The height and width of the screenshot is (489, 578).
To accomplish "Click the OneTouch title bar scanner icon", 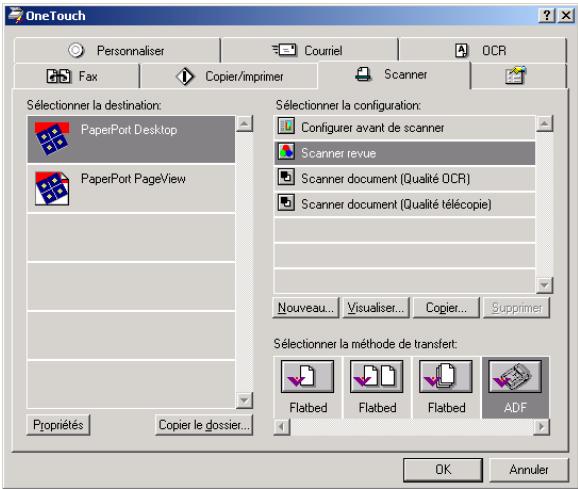I will pyautogui.click(x=15, y=15).
